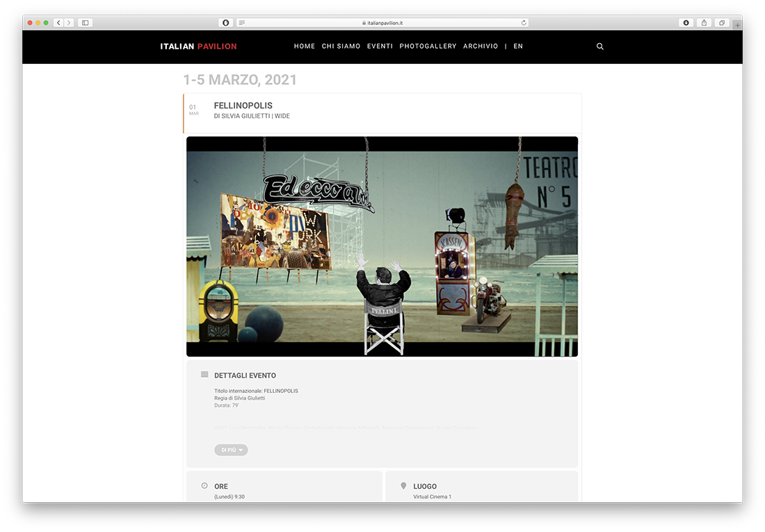This screenshot has width=765, height=532.
Task: Click the italianpavilion.it address field
Action: pos(382,23)
